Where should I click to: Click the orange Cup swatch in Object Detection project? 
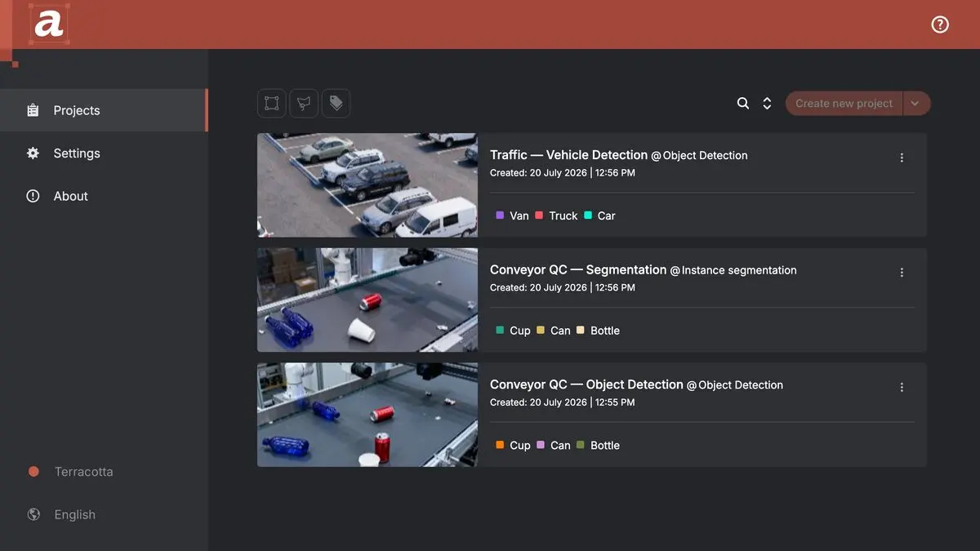pos(500,445)
